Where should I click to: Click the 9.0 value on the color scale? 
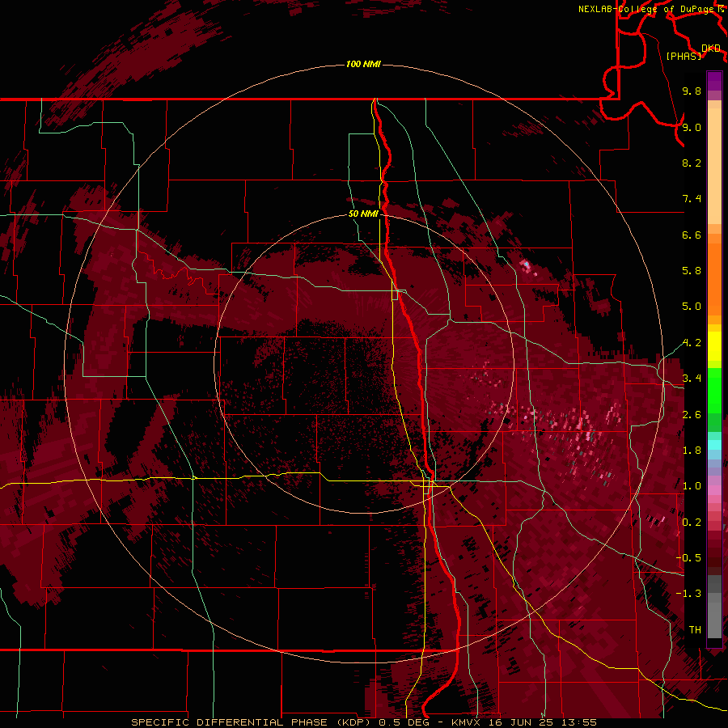(x=692, y=127)
